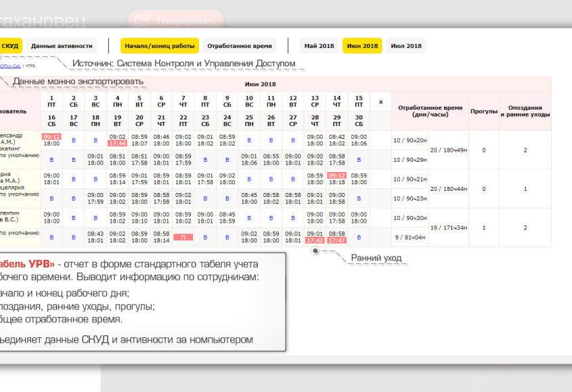Select the subtotal 10 / 90ч30м

[x=410, y=218]
